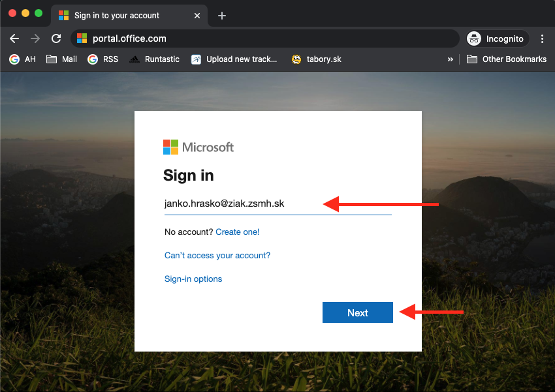Click the Incognito profile badge

coord(496,38)
